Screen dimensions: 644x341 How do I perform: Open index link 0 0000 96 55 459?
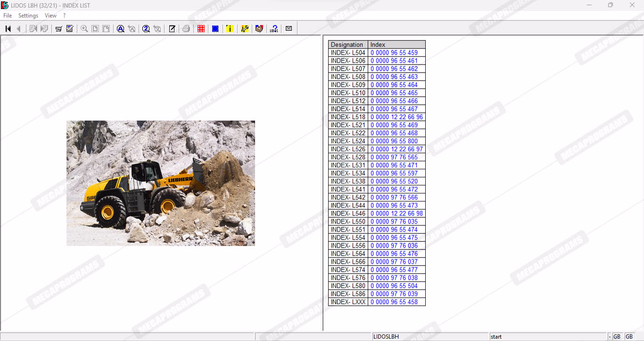pos(394,53)
